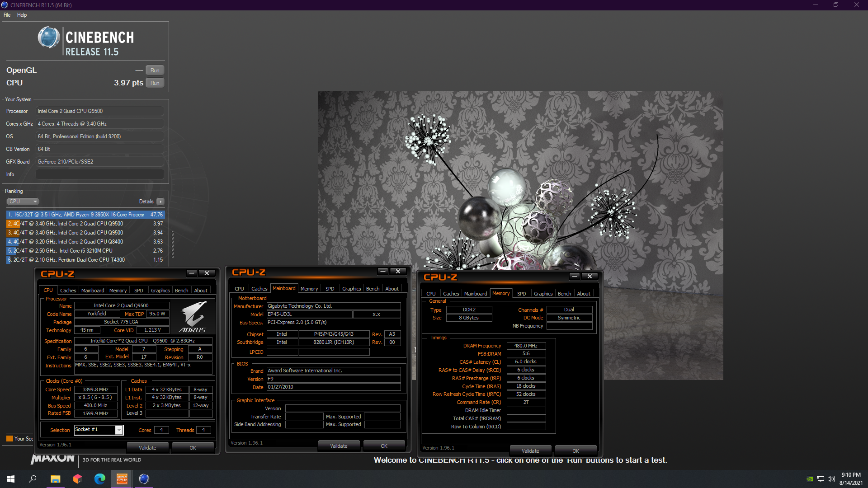Image resolution: width=868 pixels, height=488 pixels.
Task: Launch Microsoft Edge from the taskbar
Action: click(99, 479)
